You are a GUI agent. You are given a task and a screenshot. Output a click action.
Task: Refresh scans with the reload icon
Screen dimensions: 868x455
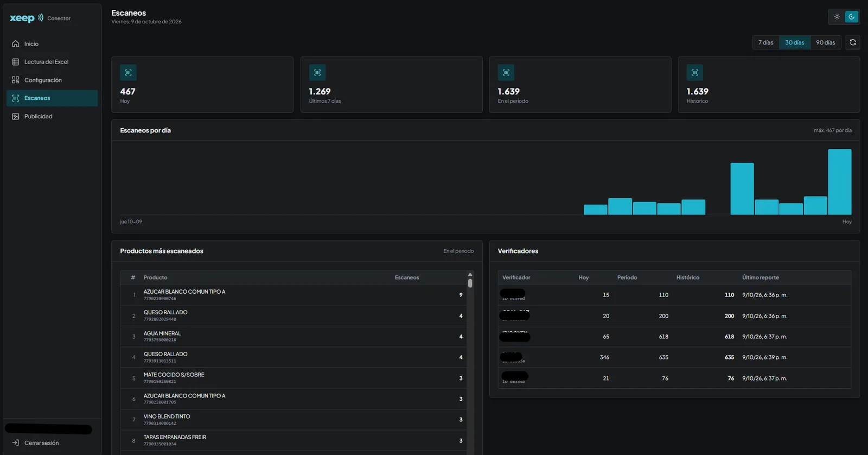pos(853,42)
